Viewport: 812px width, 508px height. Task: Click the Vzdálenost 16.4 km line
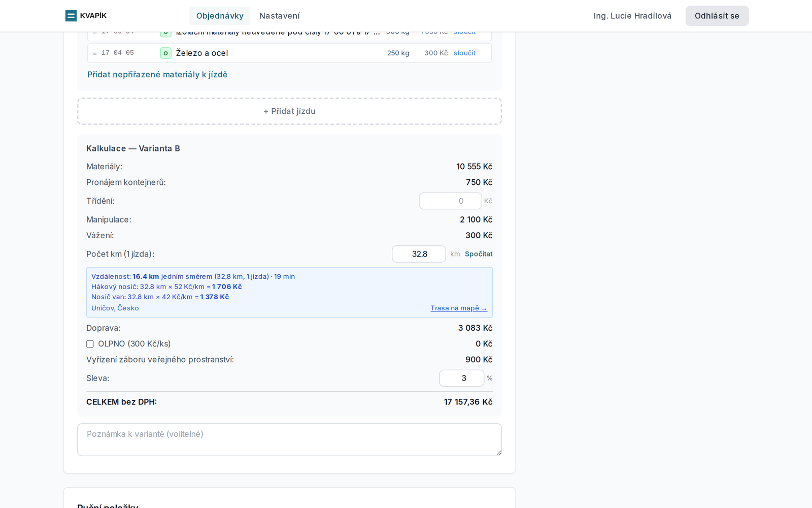[x=193, y=276]
